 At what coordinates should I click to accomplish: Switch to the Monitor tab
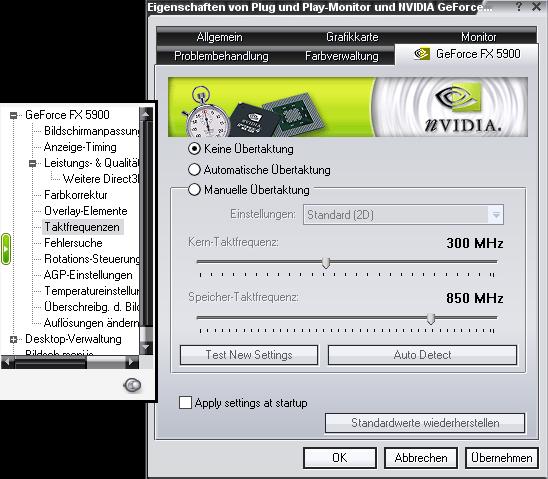[x=478, y=37]
